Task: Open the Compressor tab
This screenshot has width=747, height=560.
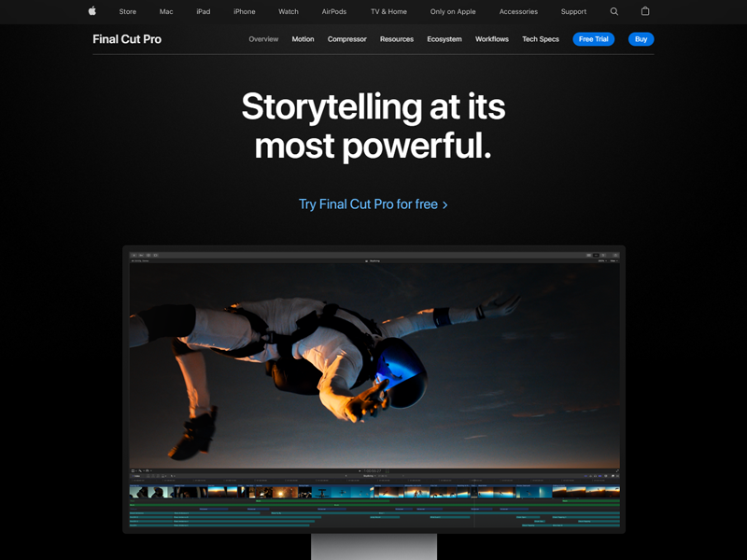Action: (346, 39)
